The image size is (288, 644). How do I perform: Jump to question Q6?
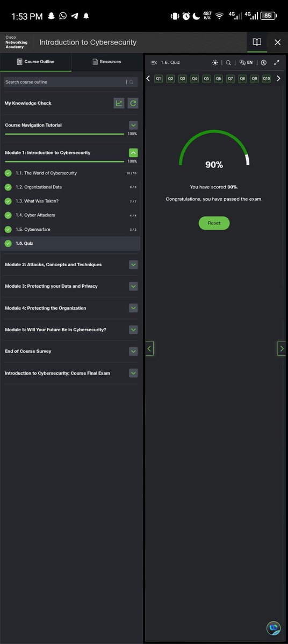[218, 79]
